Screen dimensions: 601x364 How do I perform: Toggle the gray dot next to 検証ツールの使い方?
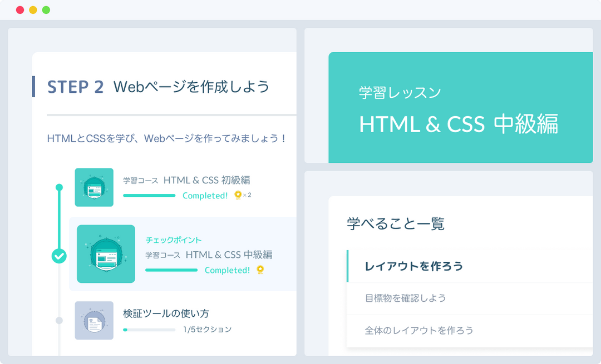pos(59,321)
